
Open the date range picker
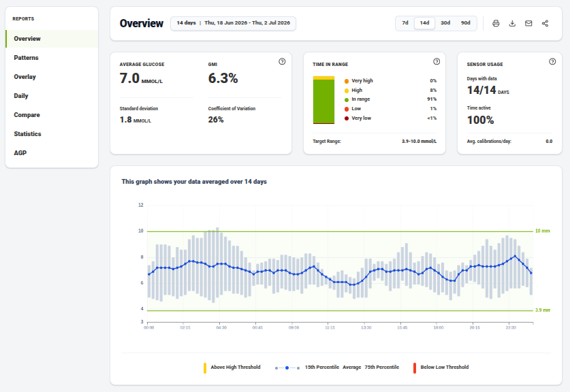tap(233, 23)
